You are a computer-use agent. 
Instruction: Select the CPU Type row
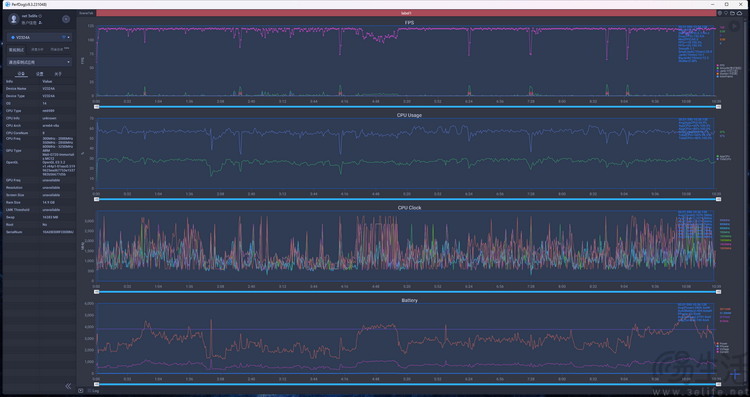pyautogui.click(x=40, y=111)
